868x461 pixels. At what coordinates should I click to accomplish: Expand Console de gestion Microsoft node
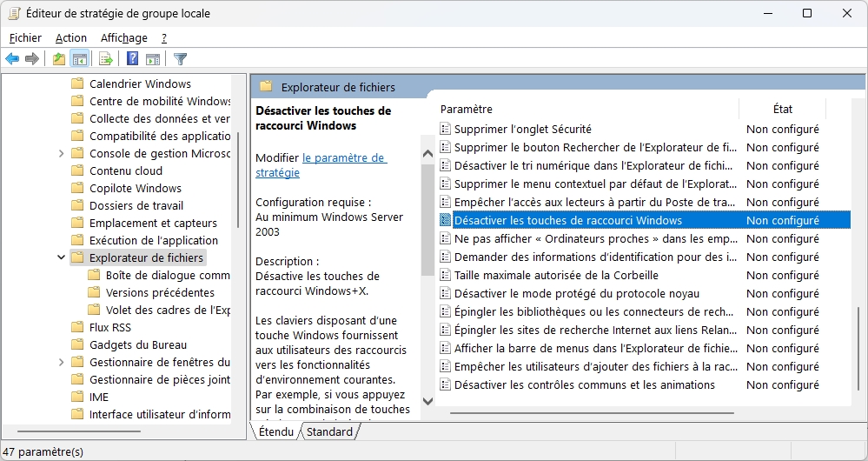click(62, 153)
